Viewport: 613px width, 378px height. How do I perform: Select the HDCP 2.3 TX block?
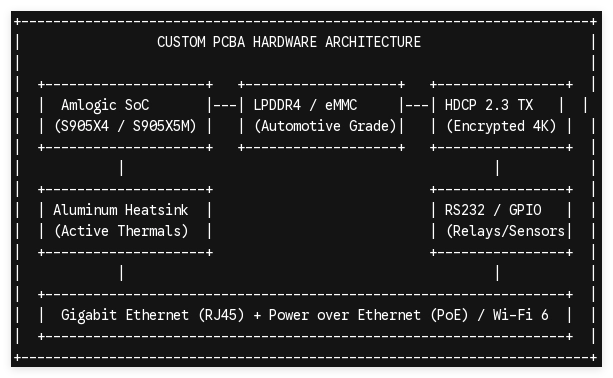[x=501, y=116]
